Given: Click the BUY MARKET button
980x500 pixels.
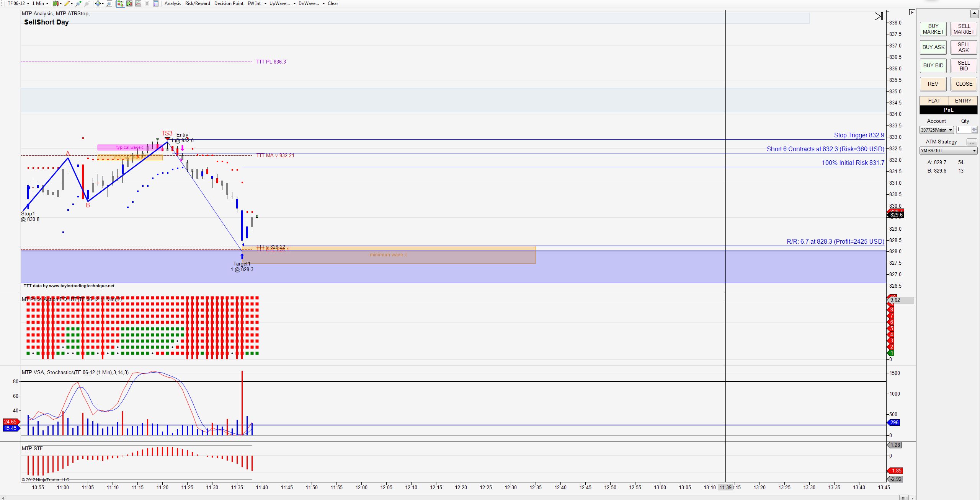Looking at the screenshot, I should tap(933, 29).
